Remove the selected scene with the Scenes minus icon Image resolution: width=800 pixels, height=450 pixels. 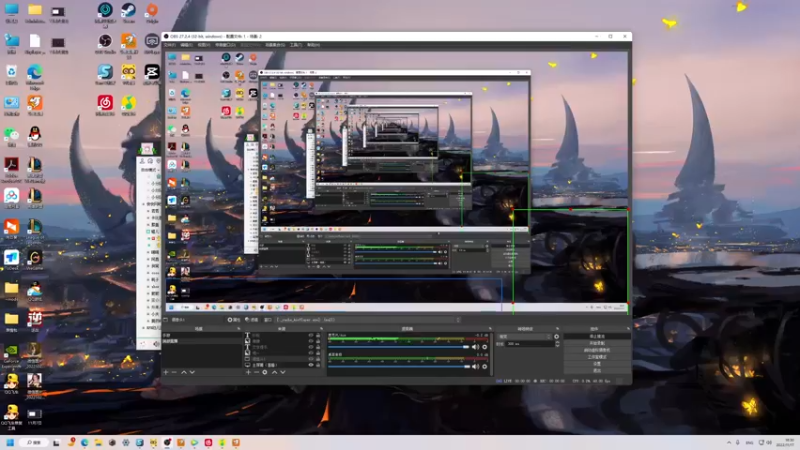(174, 372)
